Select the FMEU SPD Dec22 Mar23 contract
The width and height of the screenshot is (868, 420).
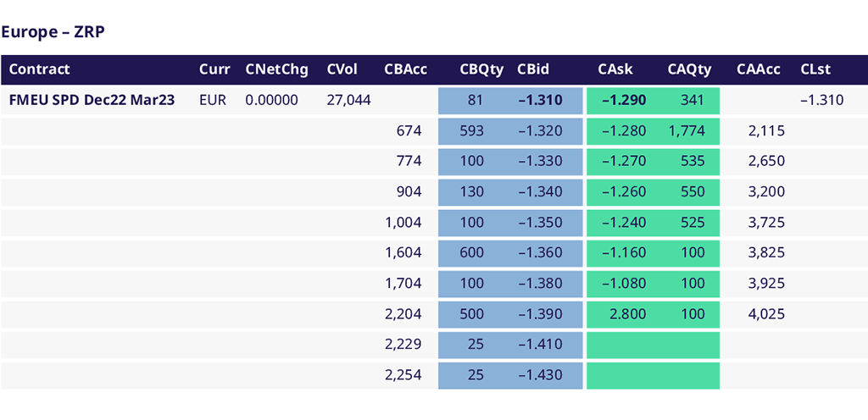(92, 100)
